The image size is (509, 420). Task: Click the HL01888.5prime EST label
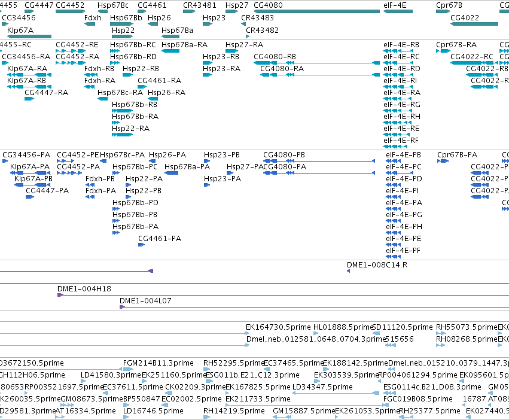(343, 327)
